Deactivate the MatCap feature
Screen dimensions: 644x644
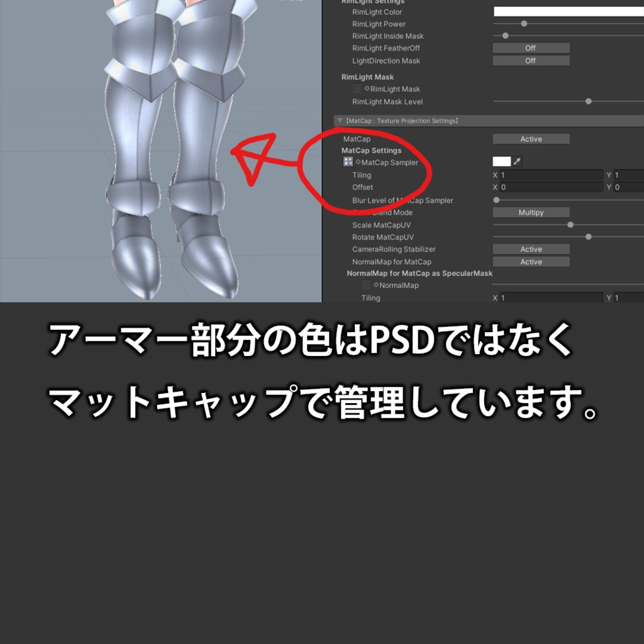pyautogui.click(x=530, y=138)
